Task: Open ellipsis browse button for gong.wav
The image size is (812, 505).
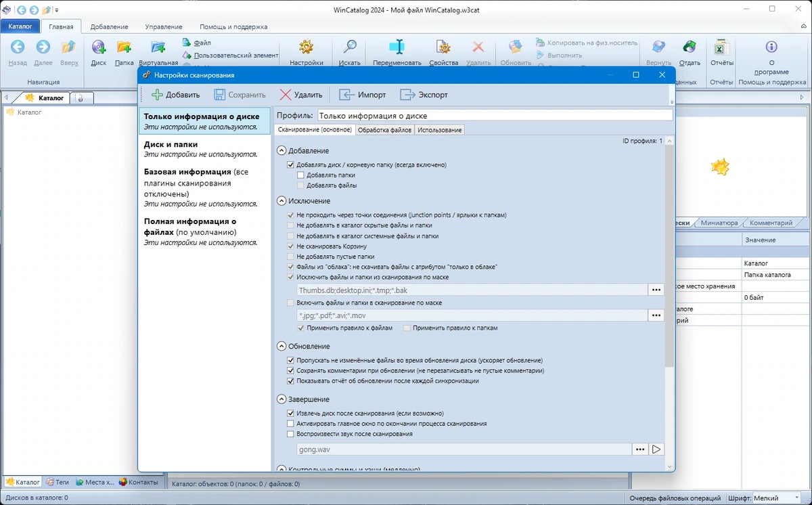Action: (x=640, y=449)
